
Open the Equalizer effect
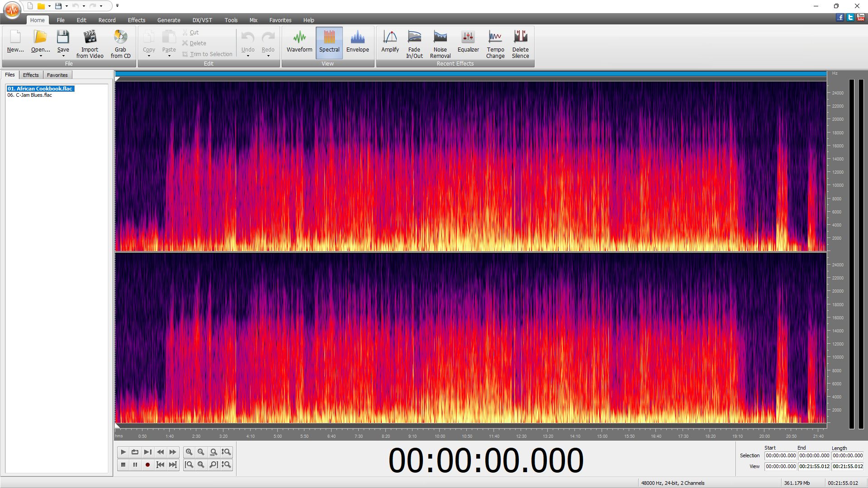[x=468, y=42]
